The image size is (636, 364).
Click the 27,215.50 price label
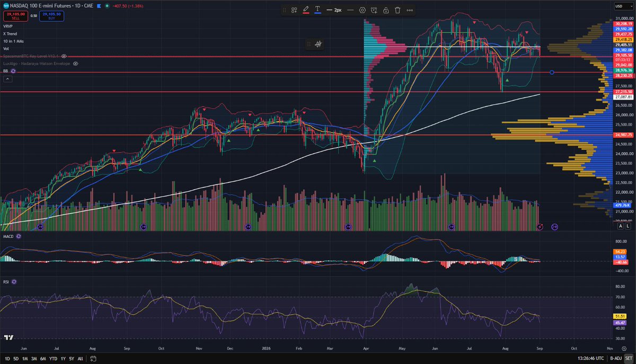pyautogui.click(x=622, y=92)
